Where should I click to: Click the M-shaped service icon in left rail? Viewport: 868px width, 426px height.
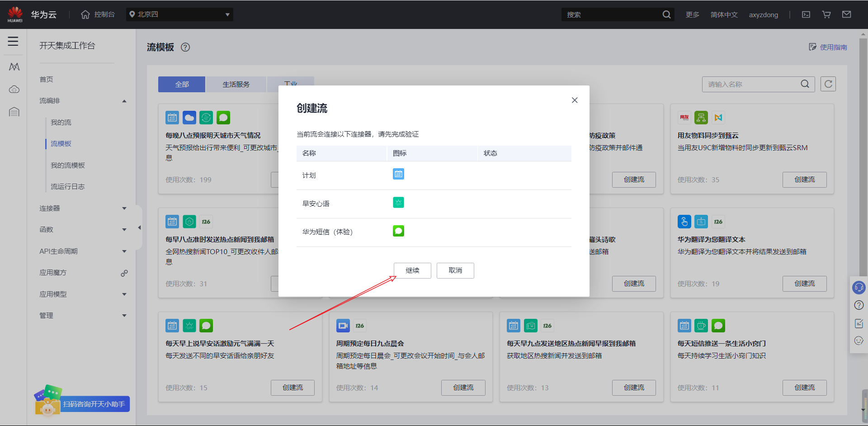[14, 67]
